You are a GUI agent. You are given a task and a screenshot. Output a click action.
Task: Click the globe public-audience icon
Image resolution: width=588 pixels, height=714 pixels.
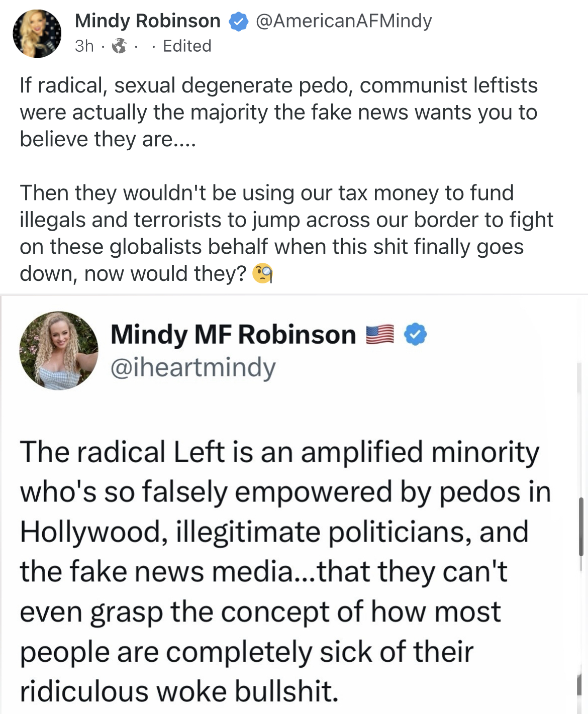[119, 46]
